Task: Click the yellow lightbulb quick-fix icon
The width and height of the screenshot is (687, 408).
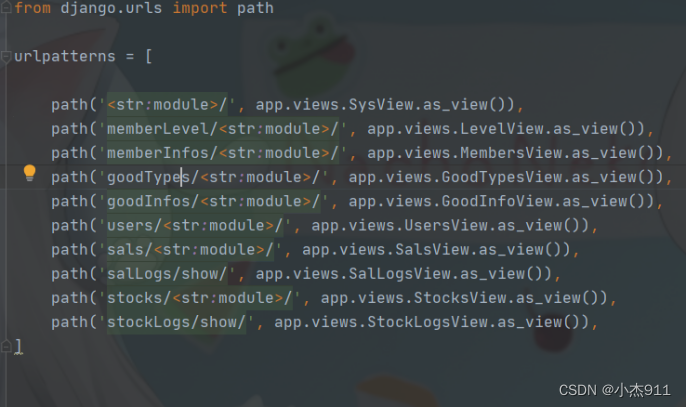Action: pyautogui.click(x=29, y=173)
